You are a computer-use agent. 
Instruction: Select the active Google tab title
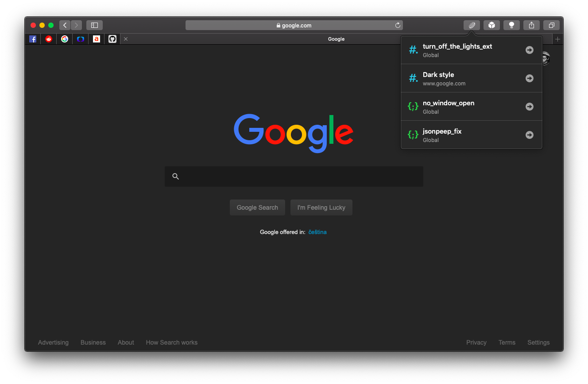point(336,39)
